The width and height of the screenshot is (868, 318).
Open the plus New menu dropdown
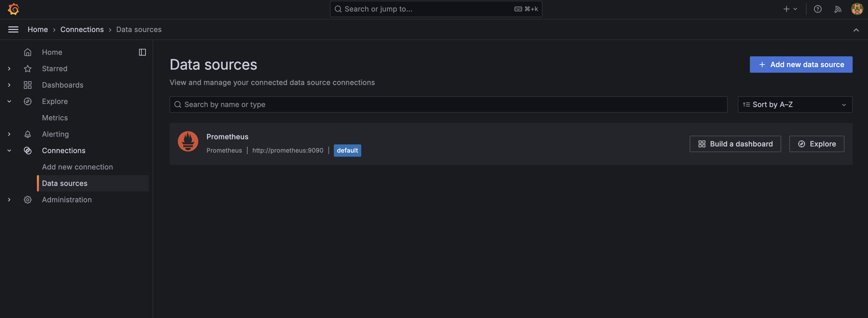(x=790, y=9)
